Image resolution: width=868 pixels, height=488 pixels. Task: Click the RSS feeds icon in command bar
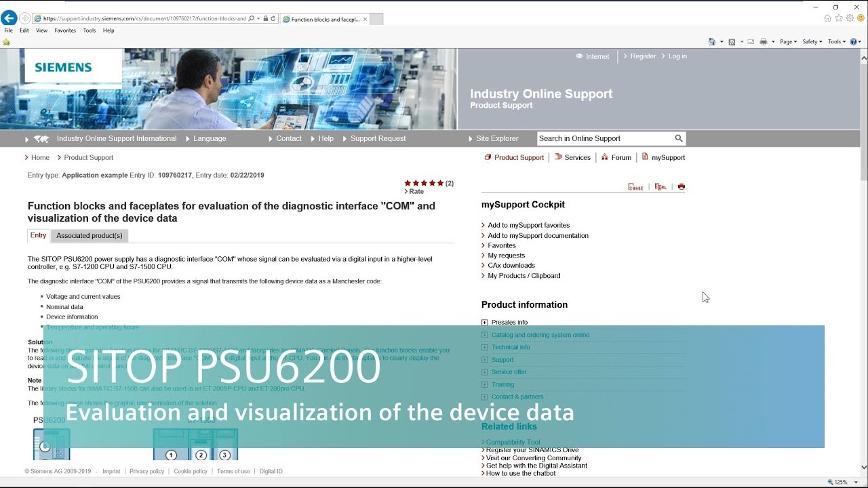732,41
